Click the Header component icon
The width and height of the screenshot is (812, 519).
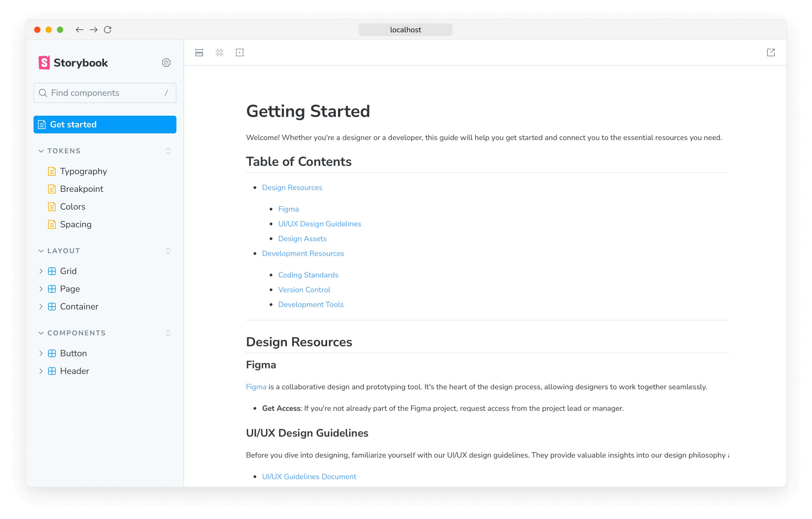coord(52,371)
